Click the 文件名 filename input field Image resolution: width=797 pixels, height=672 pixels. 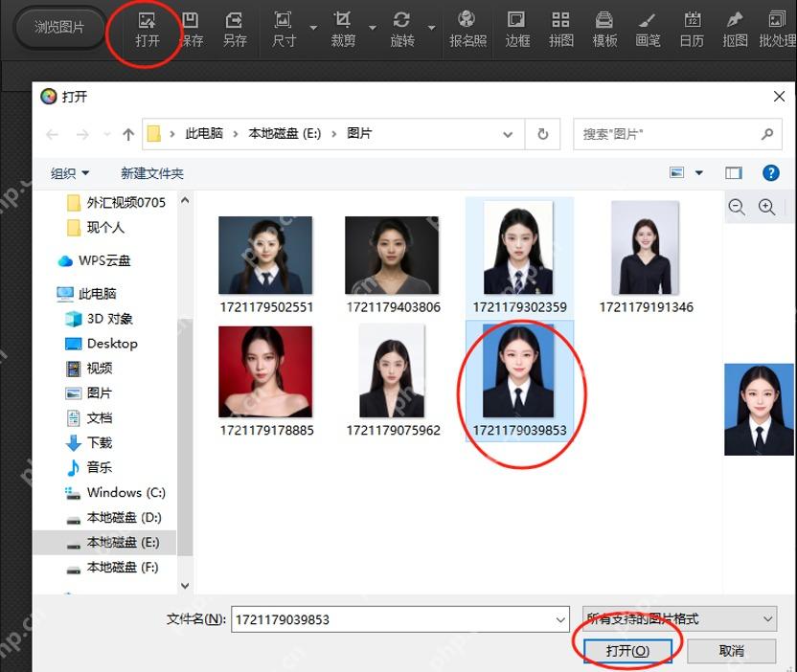(x=400, y=619)
